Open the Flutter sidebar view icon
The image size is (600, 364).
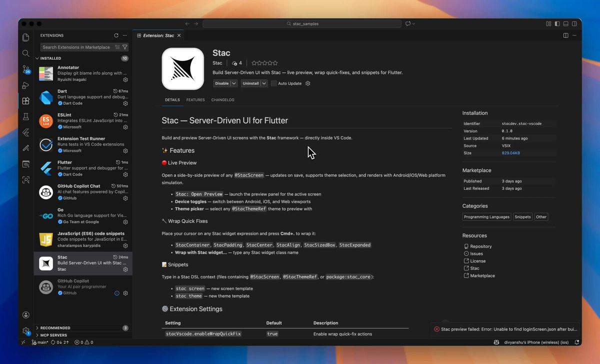(26, 132)
